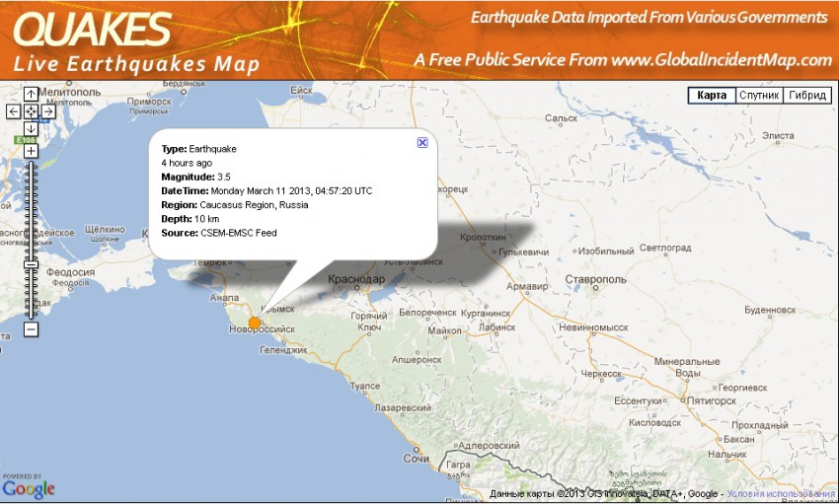Zoom in with the plus button
The image size is (839, 504).
pyautogui.click(x=31, y=151)
